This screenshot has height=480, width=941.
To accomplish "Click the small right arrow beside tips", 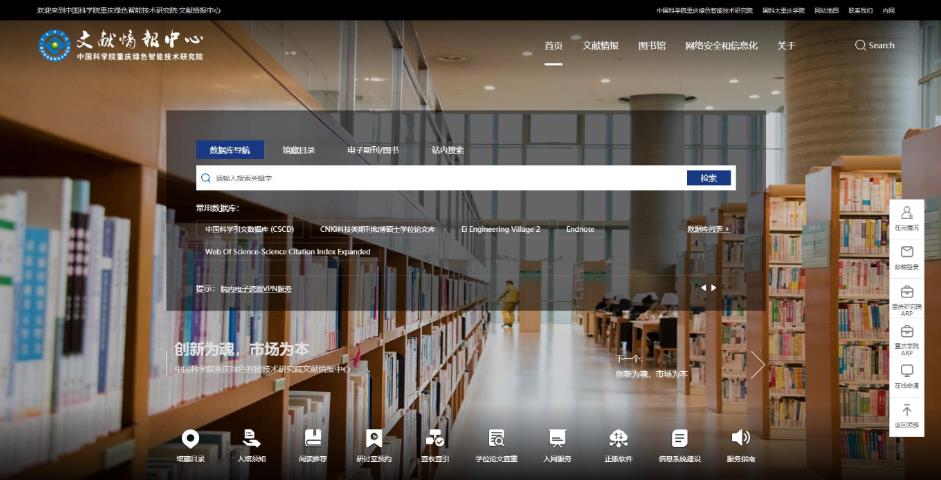I will pyautogui.click(x=713, y=288).
